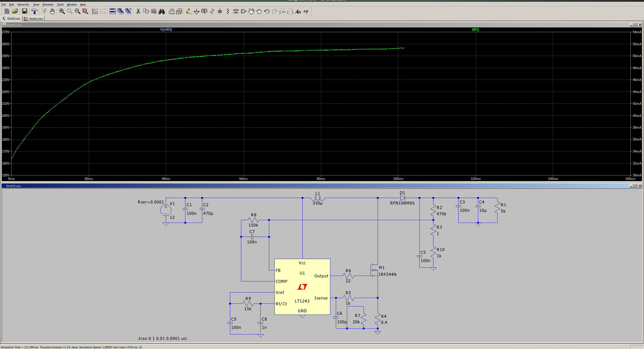Maximize the Draft2.asc schematic window
644x349 pixels.
click(x=635, y=186)
